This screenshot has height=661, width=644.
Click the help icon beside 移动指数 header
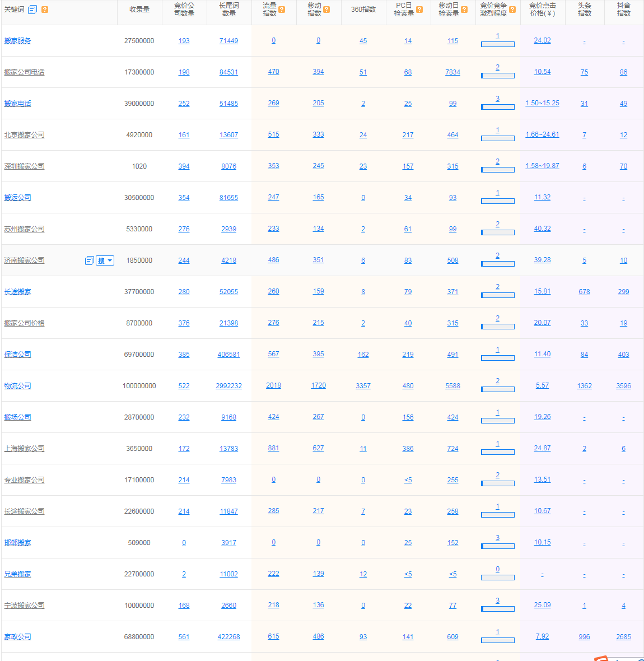(326, 10)
